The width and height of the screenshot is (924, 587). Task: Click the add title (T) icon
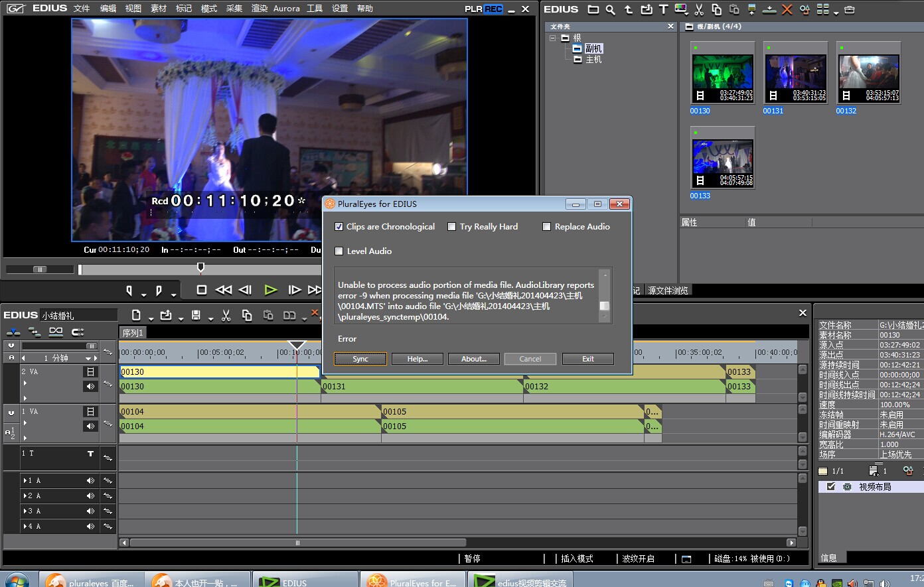pyautogui.click(x=663, y=9)
